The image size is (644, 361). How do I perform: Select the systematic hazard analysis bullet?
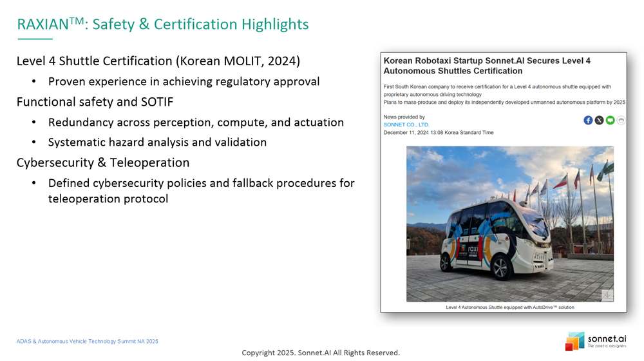pos(157,142)
